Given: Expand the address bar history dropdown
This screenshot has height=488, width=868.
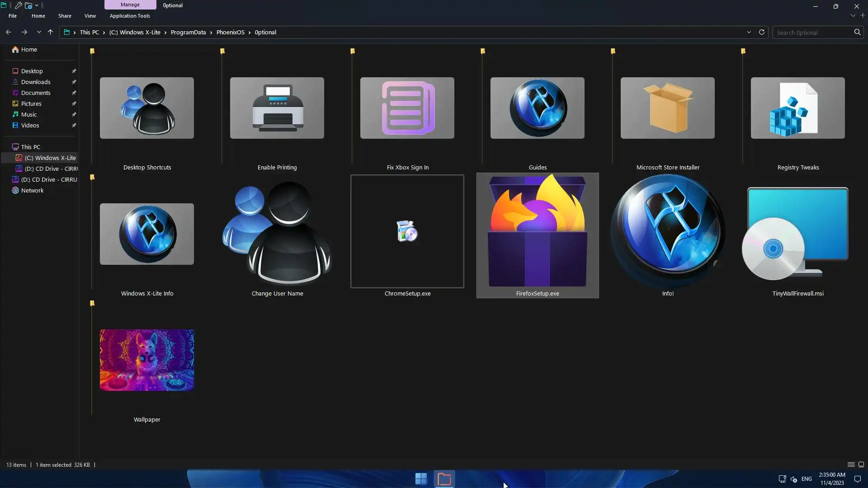Looking at the screenshot, I should pyautogui.click(x=749, y=32).
